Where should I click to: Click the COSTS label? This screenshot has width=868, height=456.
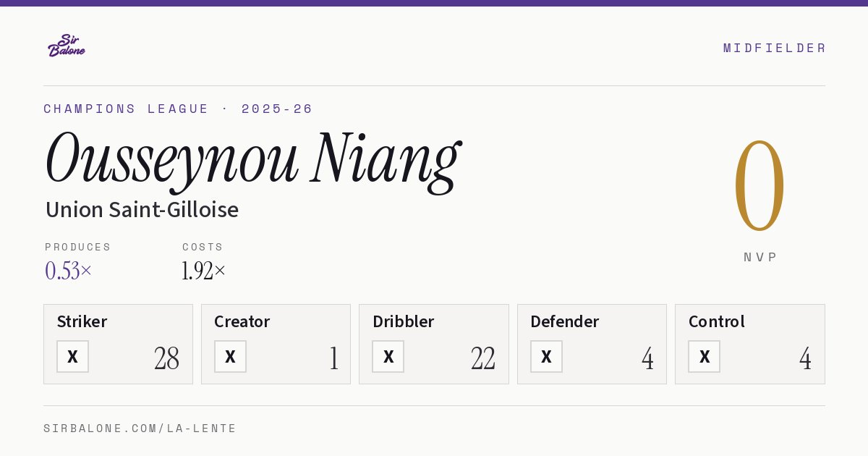[203, 247]
